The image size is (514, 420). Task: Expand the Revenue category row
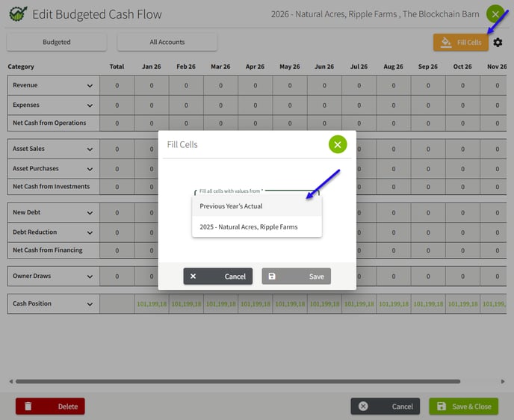(x=90, y=86)
